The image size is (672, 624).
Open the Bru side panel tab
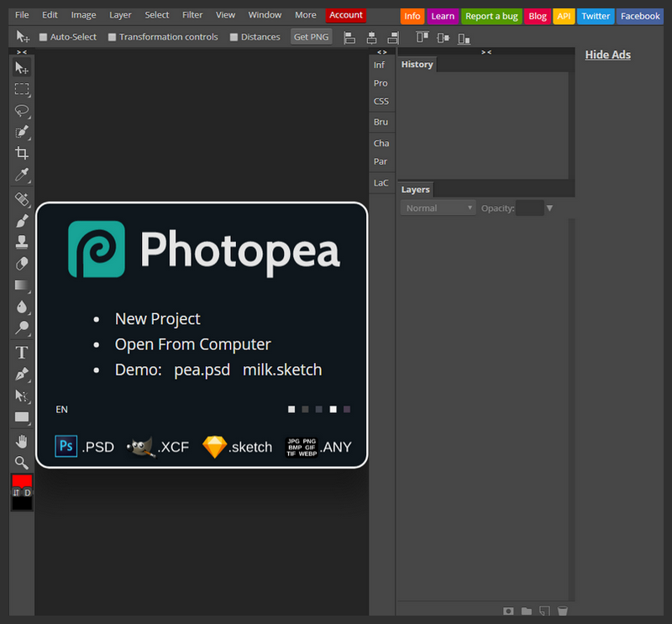click(381, 122)
